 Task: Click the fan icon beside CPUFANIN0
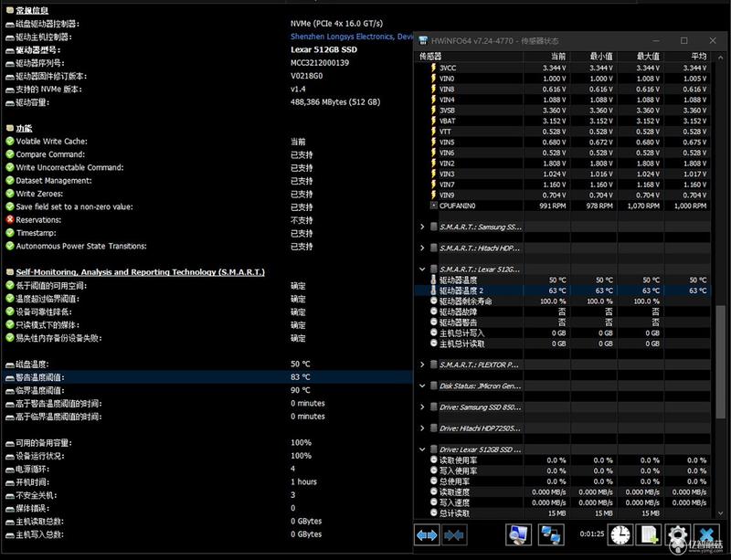pos(433,206)
